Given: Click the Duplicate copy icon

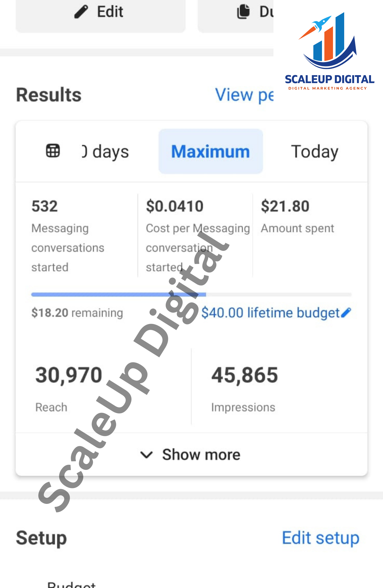Looking at the screenshot, I should click(x=243, y=12).
